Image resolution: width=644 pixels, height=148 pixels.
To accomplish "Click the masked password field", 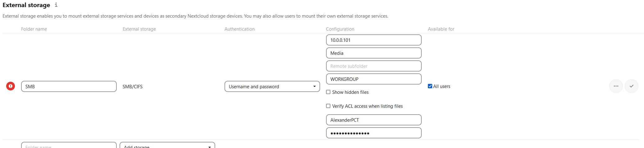I will pyautogui.click(x=374, y=133).
